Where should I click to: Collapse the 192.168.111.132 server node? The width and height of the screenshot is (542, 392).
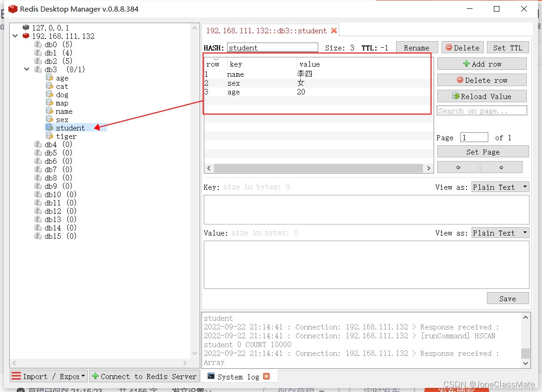click(x=15, y=36)
